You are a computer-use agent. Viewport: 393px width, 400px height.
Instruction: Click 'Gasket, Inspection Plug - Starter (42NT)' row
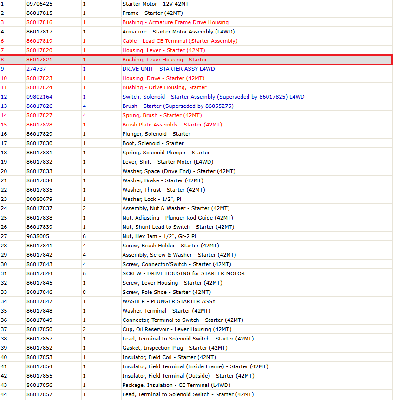pyautogui.click(x=196, y=348)
